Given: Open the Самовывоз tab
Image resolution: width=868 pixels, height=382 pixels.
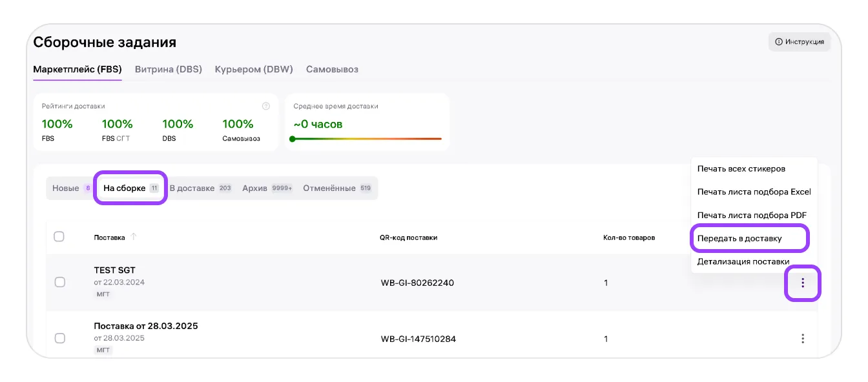Looking at the screenshot, I should (x=332, y=69).
